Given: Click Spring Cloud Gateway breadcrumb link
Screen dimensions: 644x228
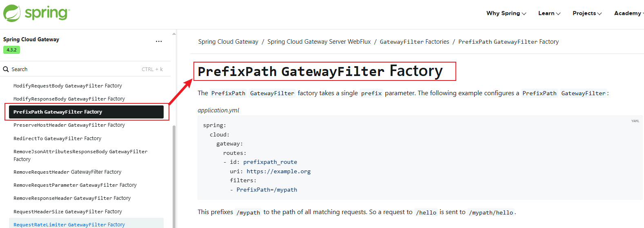Looking at the screenshot, I should click(228, 42).
